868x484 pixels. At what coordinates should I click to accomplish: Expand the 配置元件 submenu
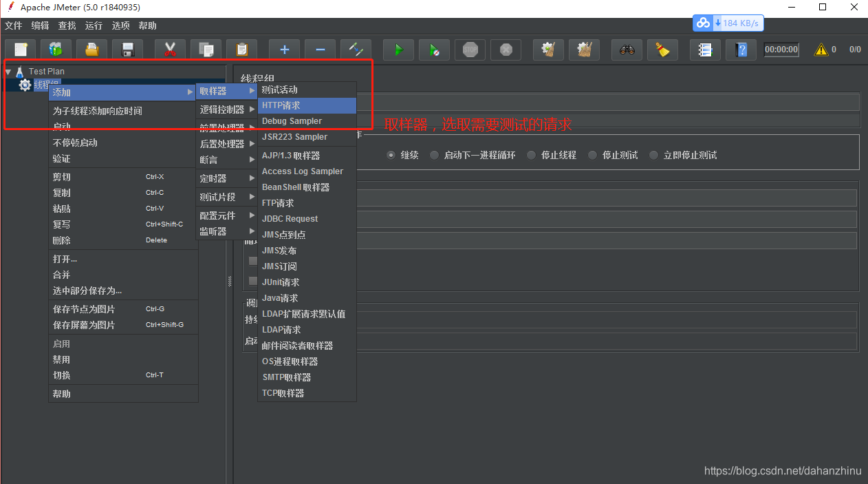pyautogui.click(x=227, y=215)
